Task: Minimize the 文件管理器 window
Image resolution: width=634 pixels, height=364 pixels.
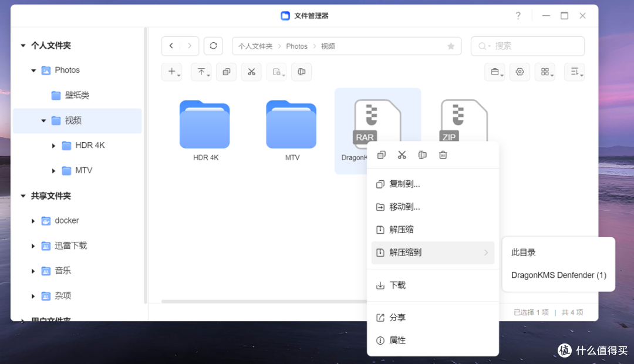Action: pyautogui.click(x=547, y=16)
